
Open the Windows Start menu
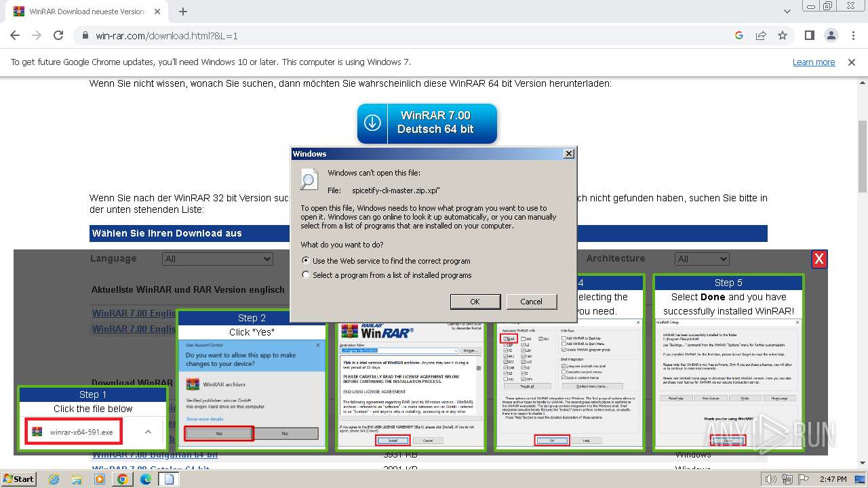pyautogui.click(x=19, y=479)
